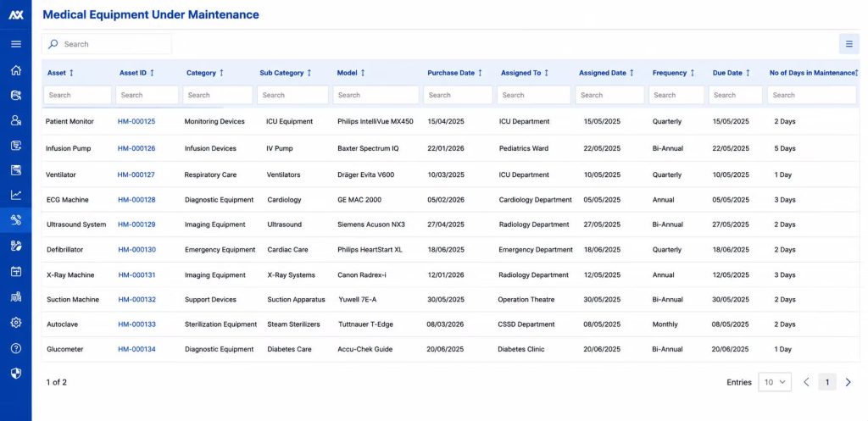
Task: Click the Purchase Date column filter box
Action: point(458,95)
